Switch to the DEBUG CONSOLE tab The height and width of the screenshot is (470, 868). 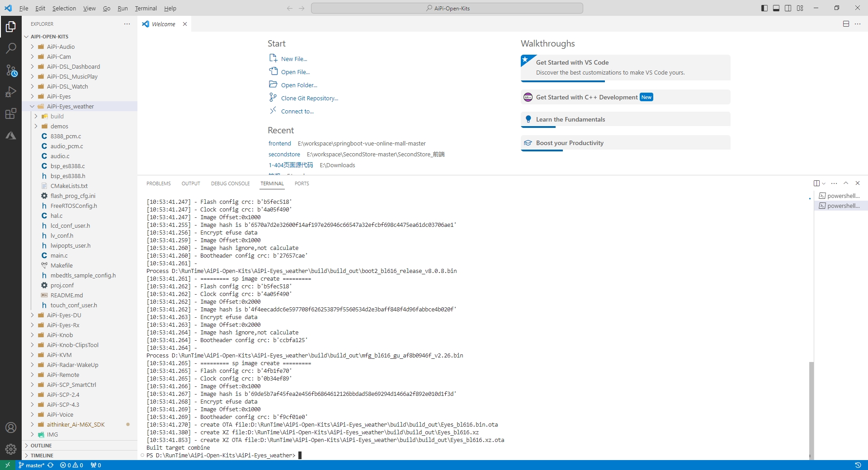(230, 183)
